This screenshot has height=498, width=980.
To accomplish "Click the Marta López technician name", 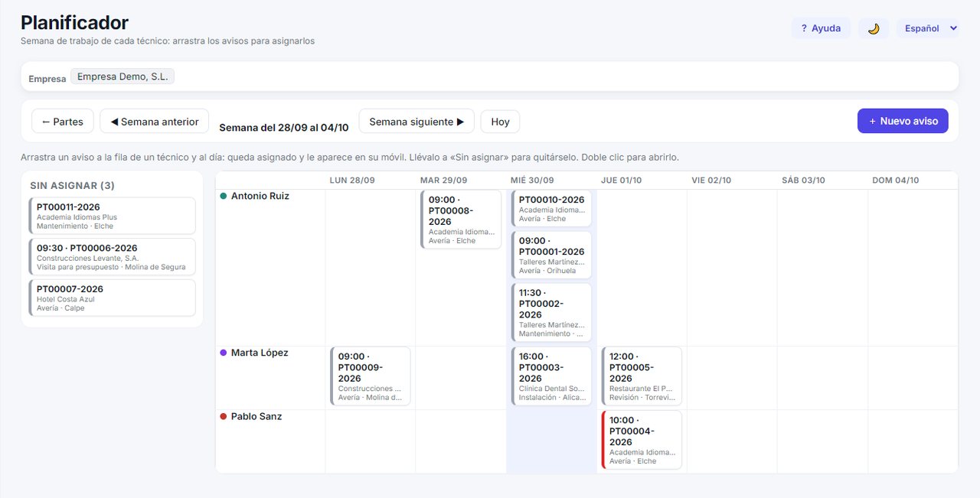I will click(260, 353).
